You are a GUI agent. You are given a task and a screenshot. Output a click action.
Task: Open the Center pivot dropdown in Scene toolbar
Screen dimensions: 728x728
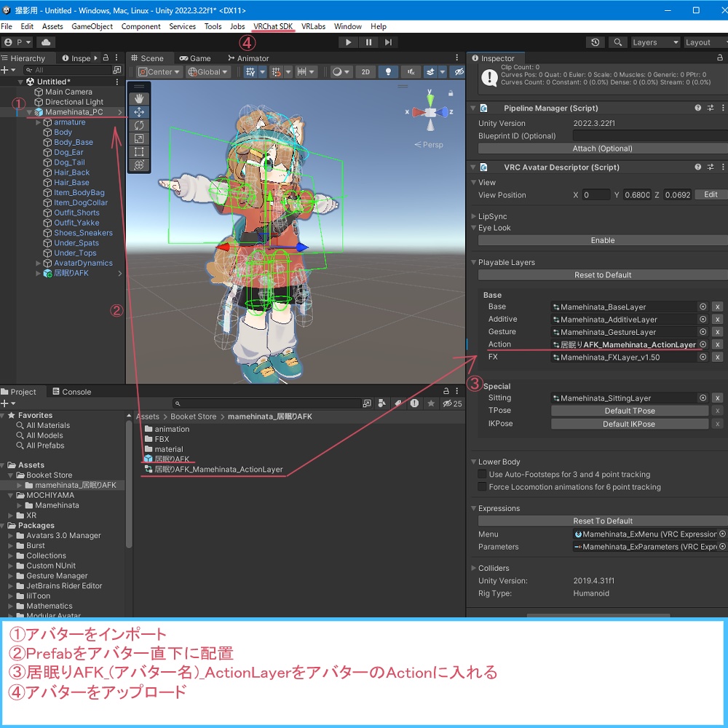[159, 71]
